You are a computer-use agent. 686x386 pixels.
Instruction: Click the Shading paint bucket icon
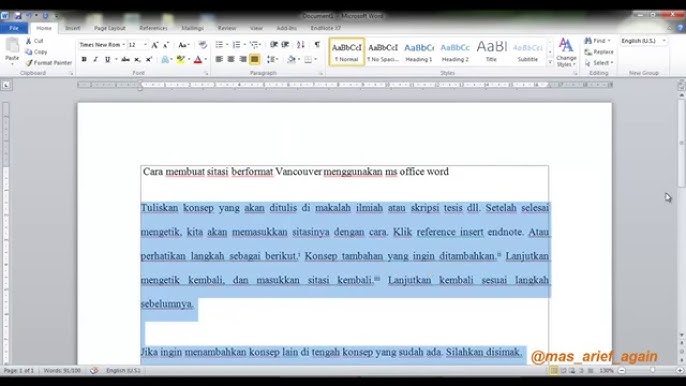tap(291, 59)
